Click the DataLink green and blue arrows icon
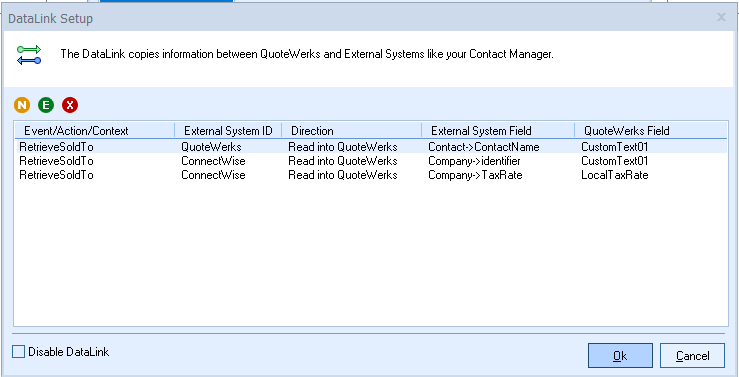 click(29, 55)
